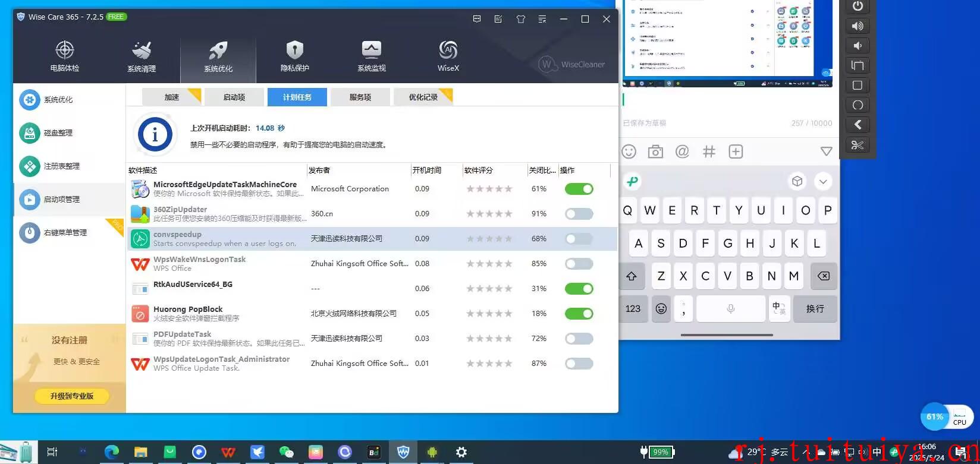
Task: Click the feedback message icon in the title bar
Action: tap(477, 19)
